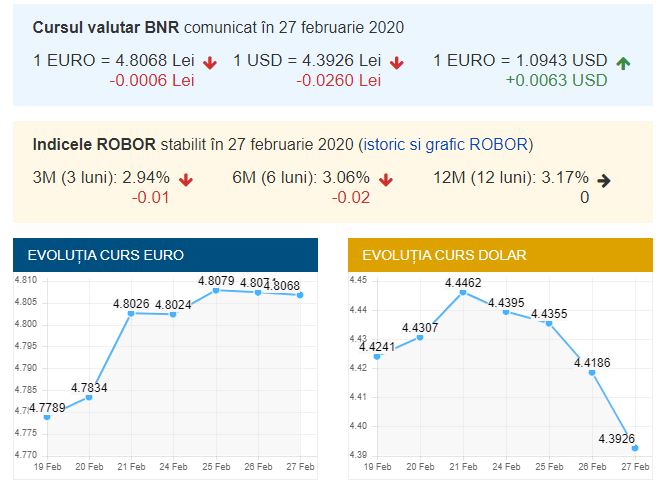This screenshot has width=660, height=480.
Task: Click the 4.8026 data point on euro chart
Action: [x=131, y=313]
